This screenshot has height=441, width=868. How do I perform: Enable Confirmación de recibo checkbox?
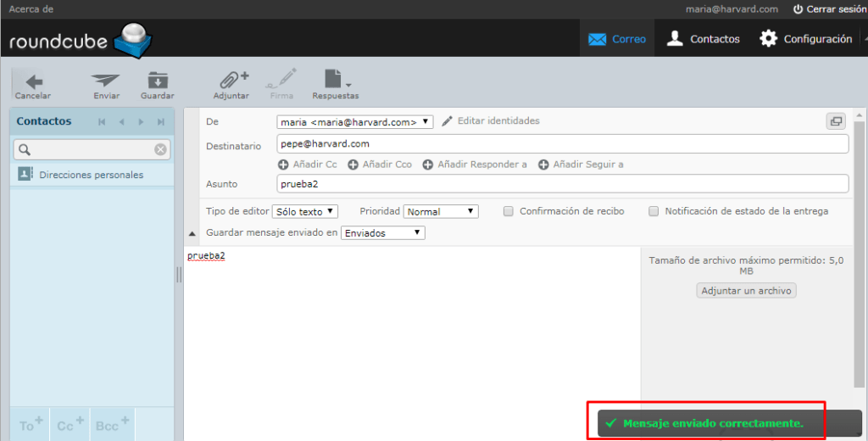pyautogui.click(x=509, y=211)
